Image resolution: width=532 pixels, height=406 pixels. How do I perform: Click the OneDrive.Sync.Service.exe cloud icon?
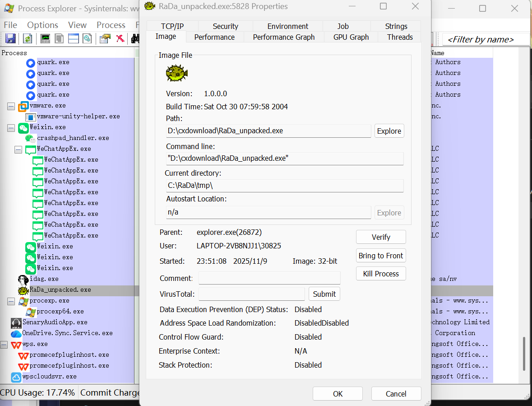pos(16,334)
